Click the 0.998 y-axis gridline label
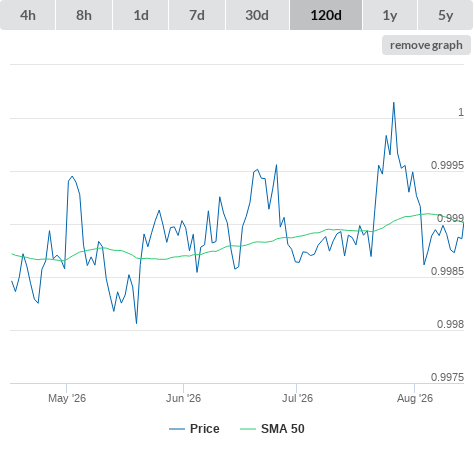474x455 pixels. point(450,324)
